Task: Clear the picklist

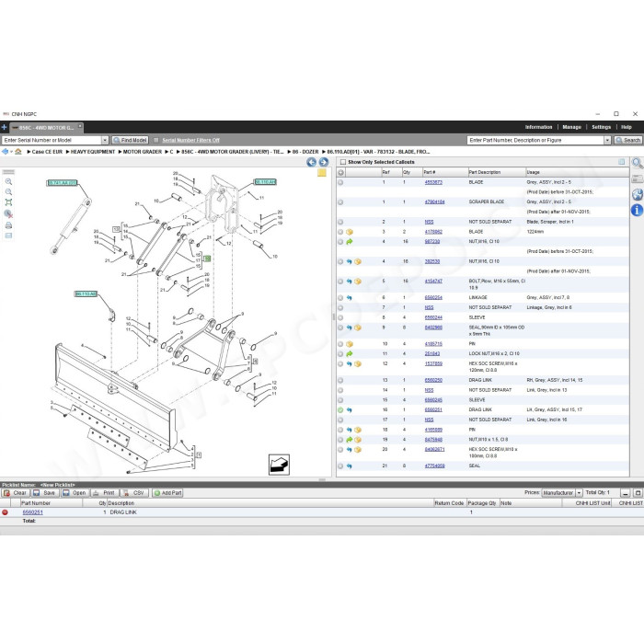Action: (15, 493)
